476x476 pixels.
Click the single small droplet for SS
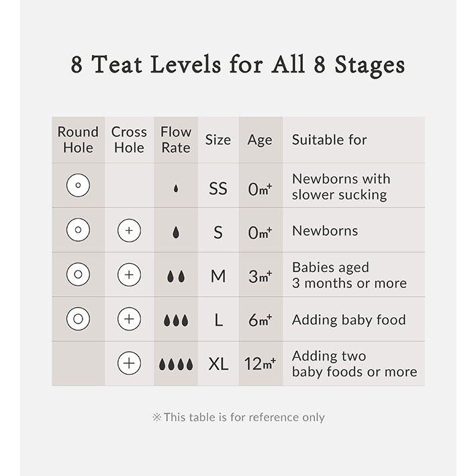click(176, 189)
